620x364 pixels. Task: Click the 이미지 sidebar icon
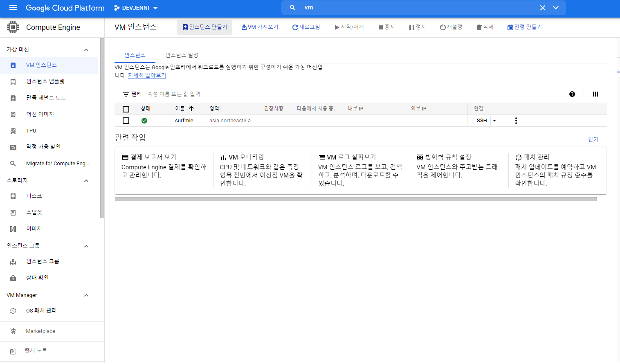point(13,229)
